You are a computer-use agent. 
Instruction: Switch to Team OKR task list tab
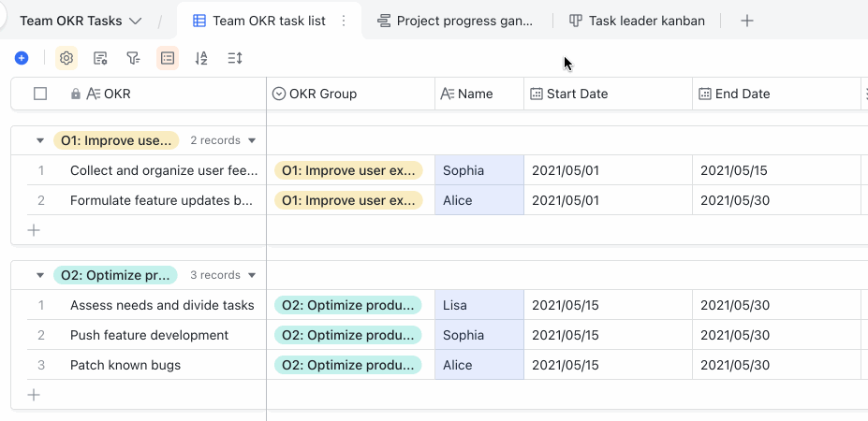(269, 21)
